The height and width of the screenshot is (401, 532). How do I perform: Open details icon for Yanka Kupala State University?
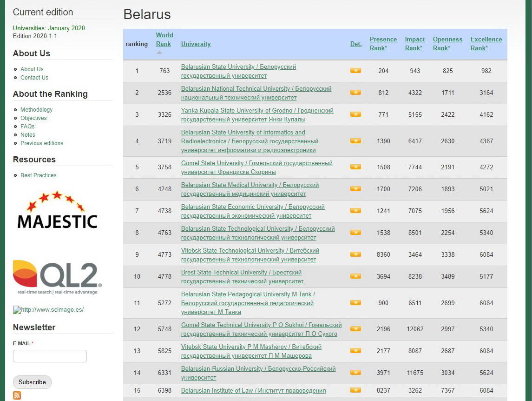355,114
